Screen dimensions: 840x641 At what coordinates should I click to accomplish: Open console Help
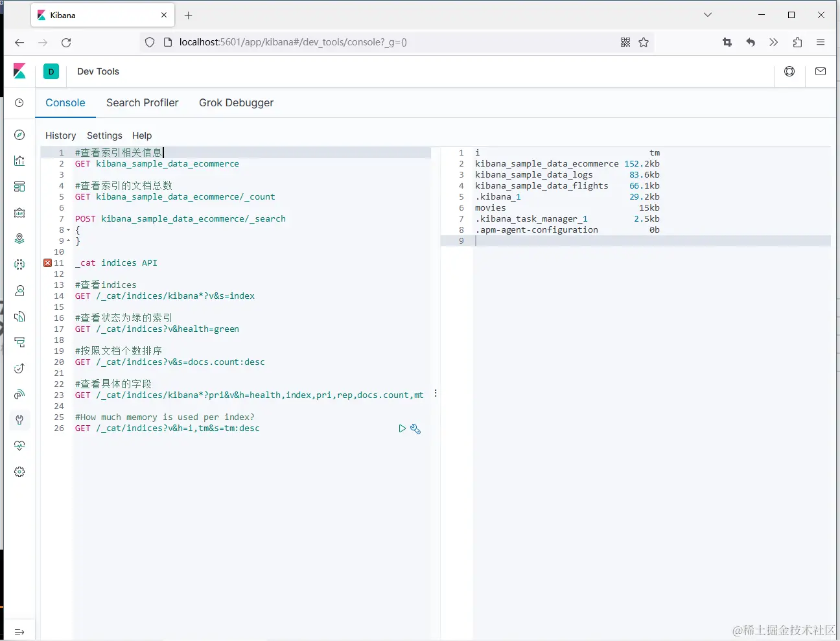tap(142, 135)
